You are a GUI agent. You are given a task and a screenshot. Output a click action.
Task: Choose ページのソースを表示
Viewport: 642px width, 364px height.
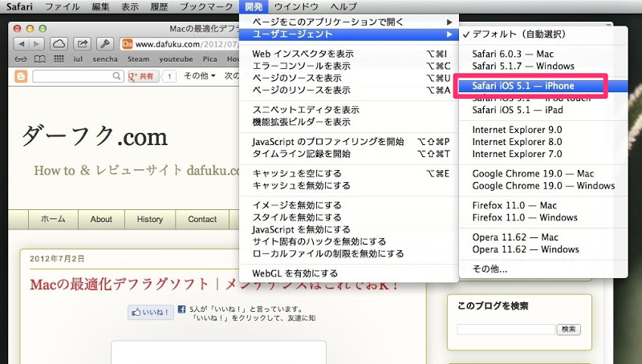(349, 78)
